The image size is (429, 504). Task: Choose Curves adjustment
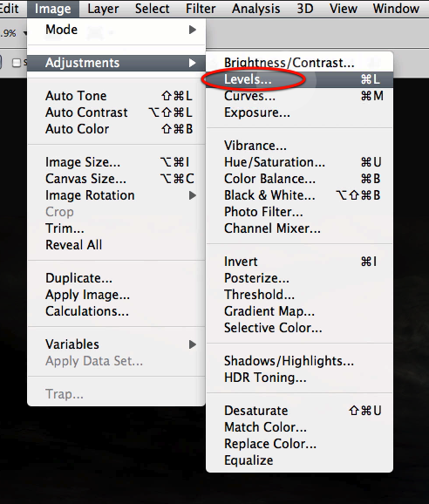click(299, 96)
